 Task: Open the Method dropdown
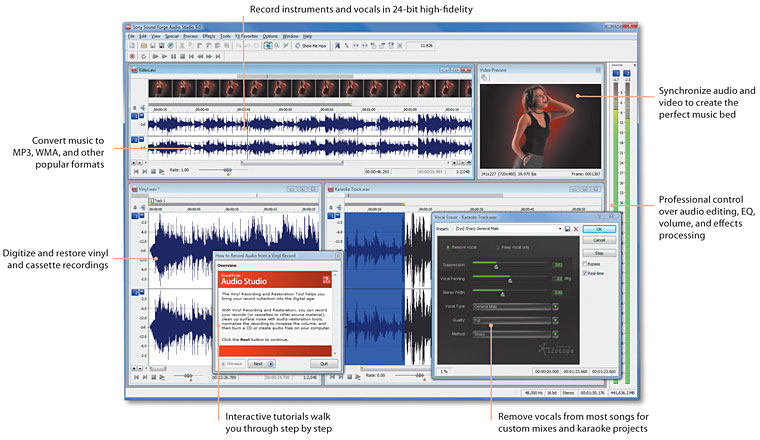(555, 334)
